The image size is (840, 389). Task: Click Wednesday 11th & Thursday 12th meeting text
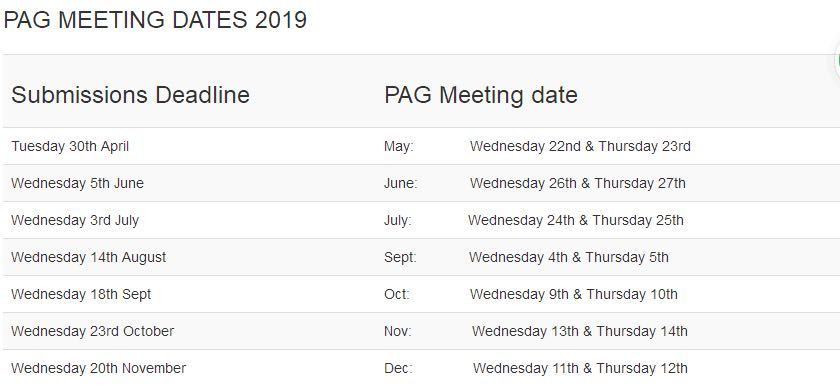pos(580,368)
